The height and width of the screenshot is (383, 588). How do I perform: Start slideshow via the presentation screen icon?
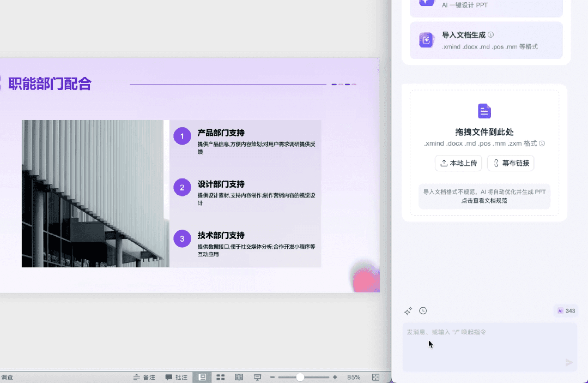pos(257,376)
